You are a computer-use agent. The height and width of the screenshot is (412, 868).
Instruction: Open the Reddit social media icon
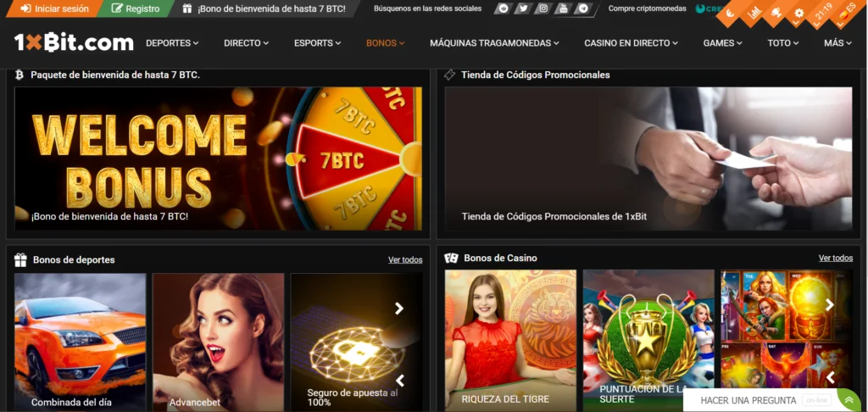tap(504, 8)
